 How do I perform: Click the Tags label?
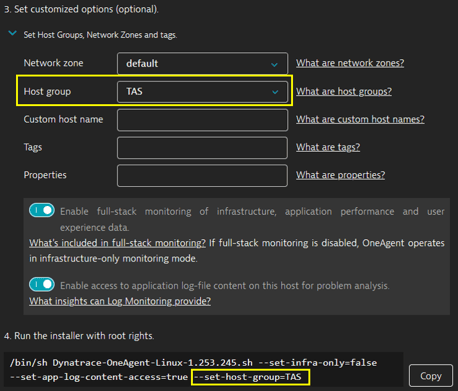33,147
